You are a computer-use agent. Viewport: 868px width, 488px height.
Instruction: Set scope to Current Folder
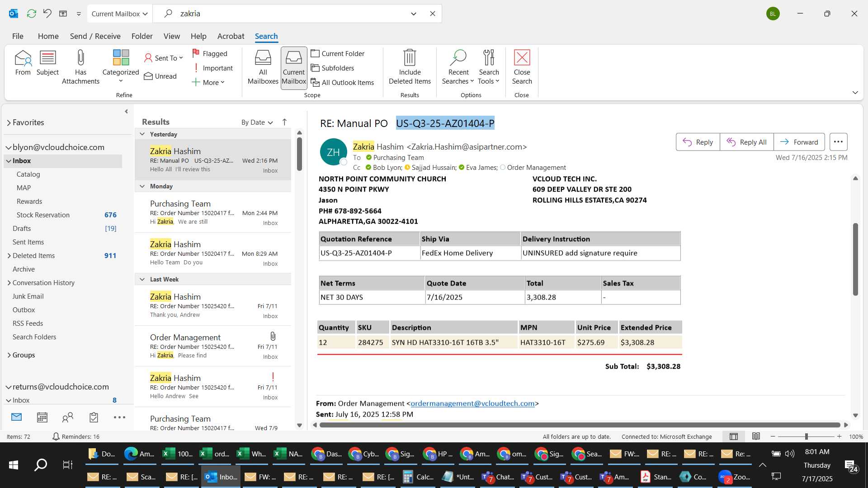338,53
